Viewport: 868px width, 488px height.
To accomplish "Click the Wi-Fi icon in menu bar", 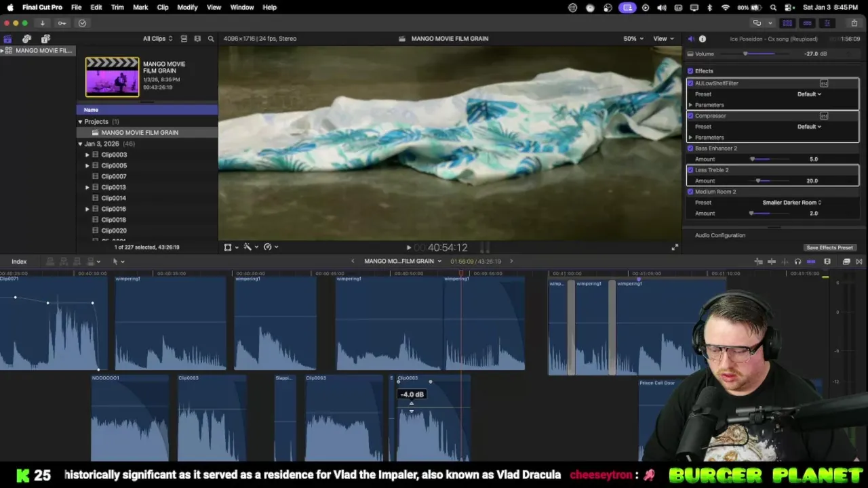I will [x=726, y=7].
